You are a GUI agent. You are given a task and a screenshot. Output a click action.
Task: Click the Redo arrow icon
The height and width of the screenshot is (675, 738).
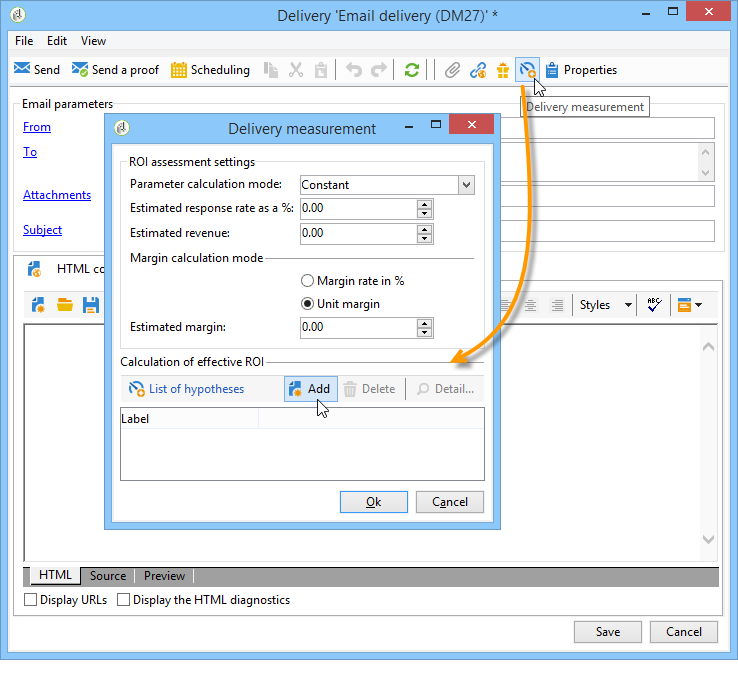[379, 70]
